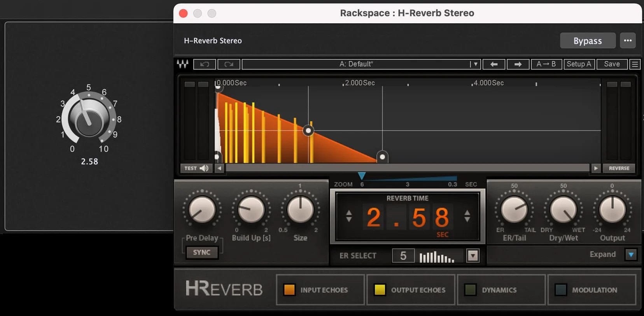Open the ER SELECT dropdown arrow

click(472, 256)
